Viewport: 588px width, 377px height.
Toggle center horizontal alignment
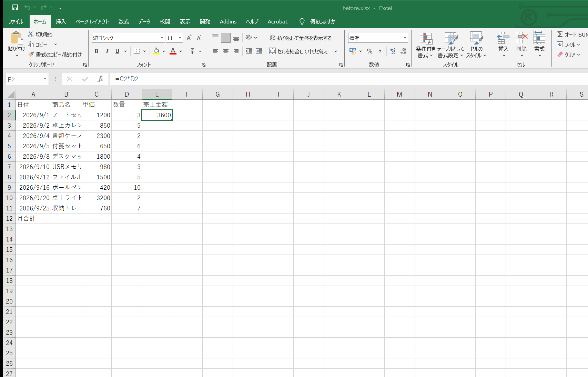pyautogui.click(x=226, y=51)
